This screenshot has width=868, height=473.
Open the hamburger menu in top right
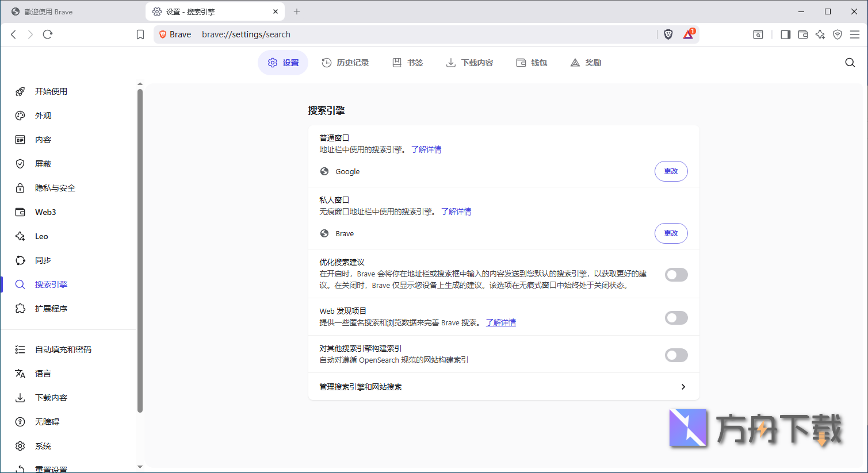coord(855,34)
